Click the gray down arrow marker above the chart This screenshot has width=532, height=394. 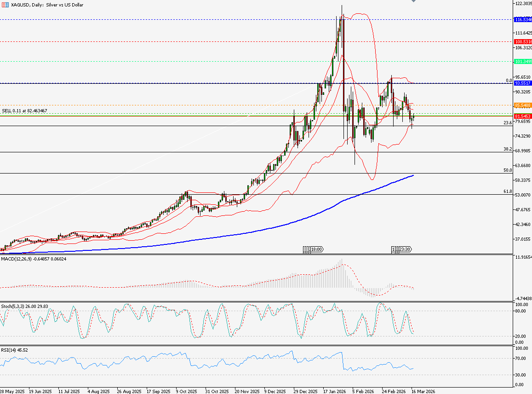pyautogui.click(x=413, y=2)
